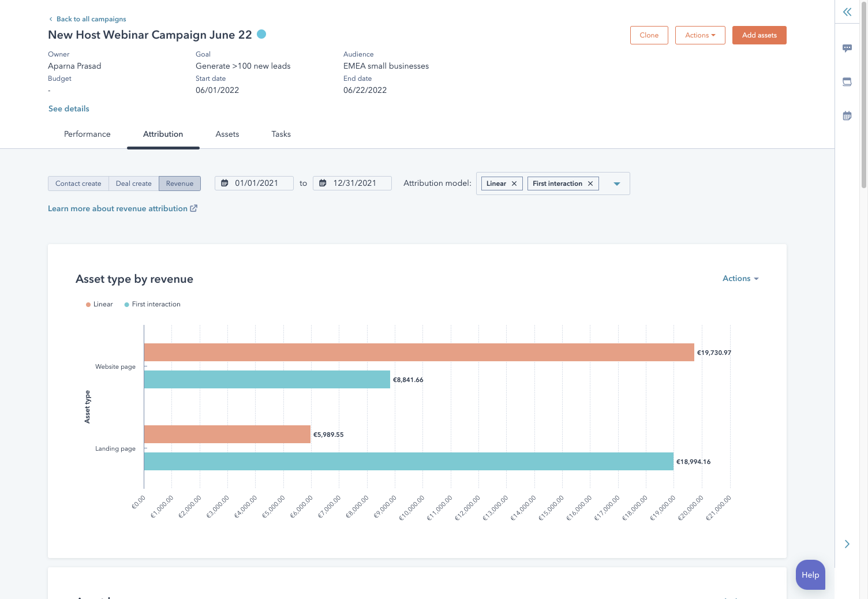Viewport: 868px width, 599px height.
Task: Toggle the Linear legend color dot
Action: [88, 305]
